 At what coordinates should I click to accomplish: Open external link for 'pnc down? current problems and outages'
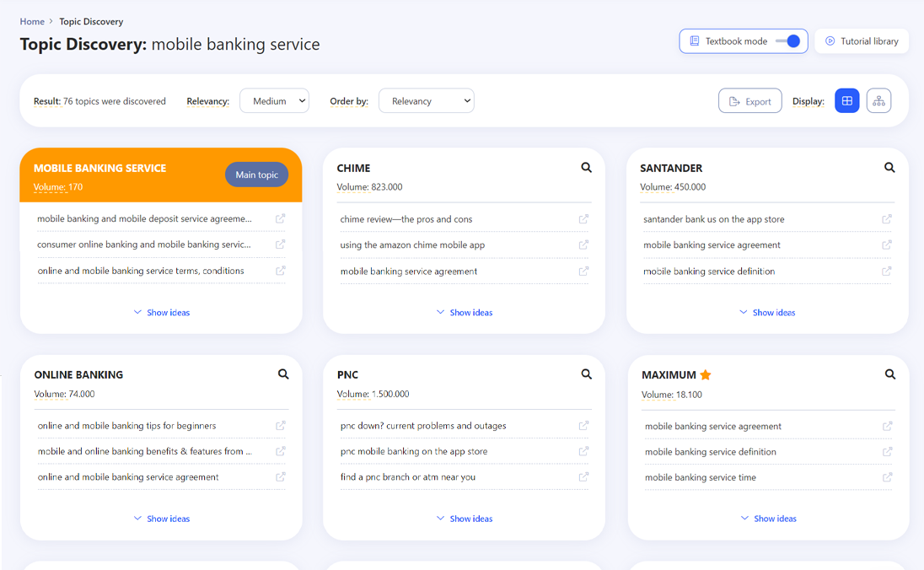tap(583, 426)
